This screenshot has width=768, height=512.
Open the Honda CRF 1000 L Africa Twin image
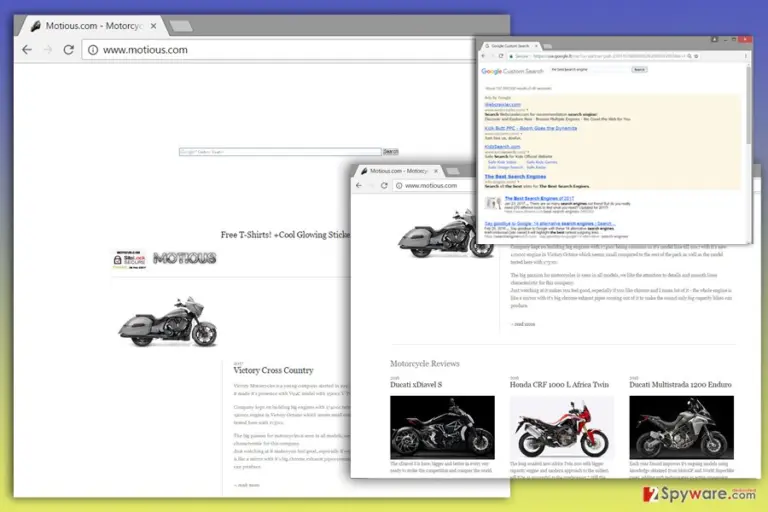tap(562, 427)
